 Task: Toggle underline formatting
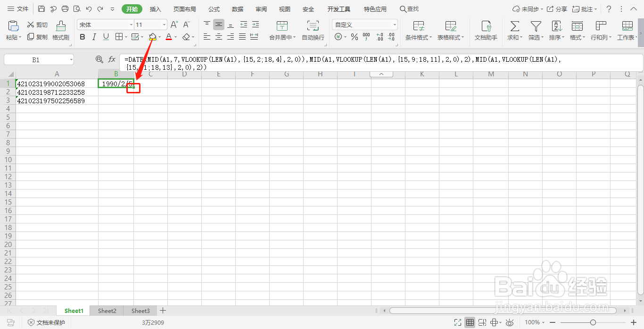[x=106, y=37]
